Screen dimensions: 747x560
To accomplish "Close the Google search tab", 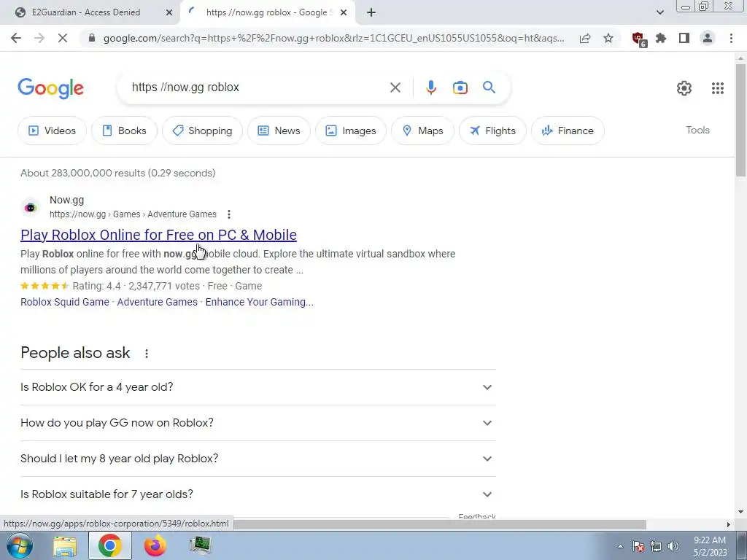I will [344, 12].
